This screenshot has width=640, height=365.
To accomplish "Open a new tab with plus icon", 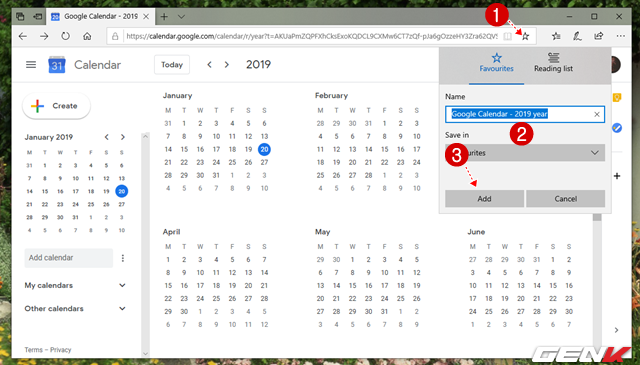I will pos(164,17).
